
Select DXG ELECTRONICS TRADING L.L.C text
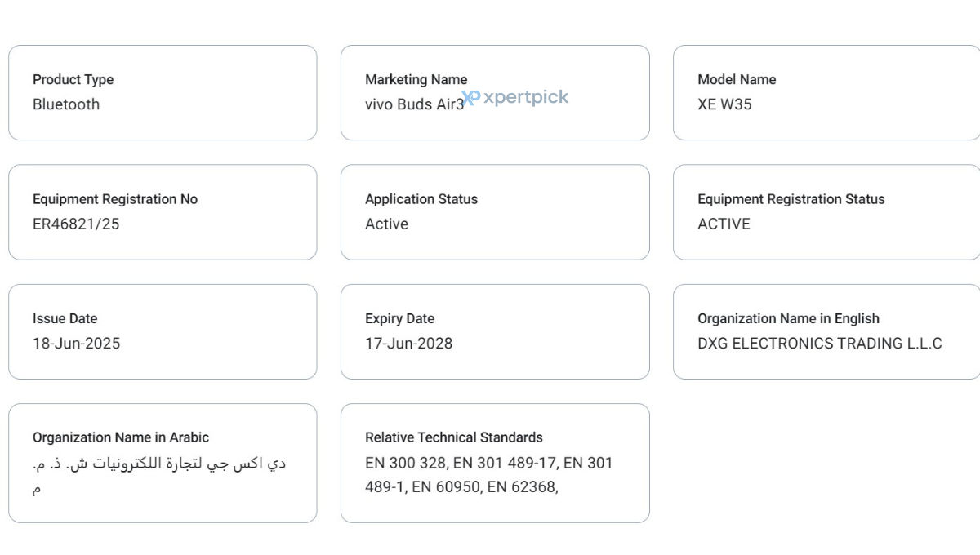(820, 344)
